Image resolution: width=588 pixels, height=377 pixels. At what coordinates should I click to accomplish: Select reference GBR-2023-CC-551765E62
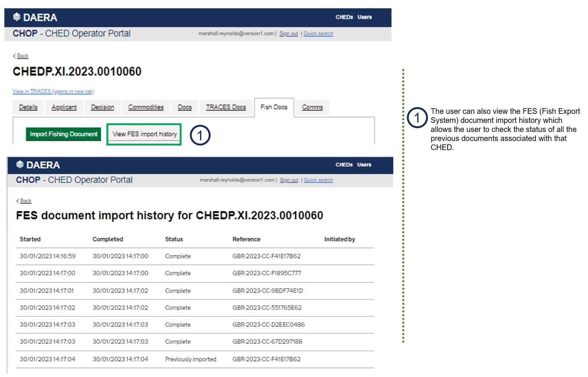click(x=267, y=308)
